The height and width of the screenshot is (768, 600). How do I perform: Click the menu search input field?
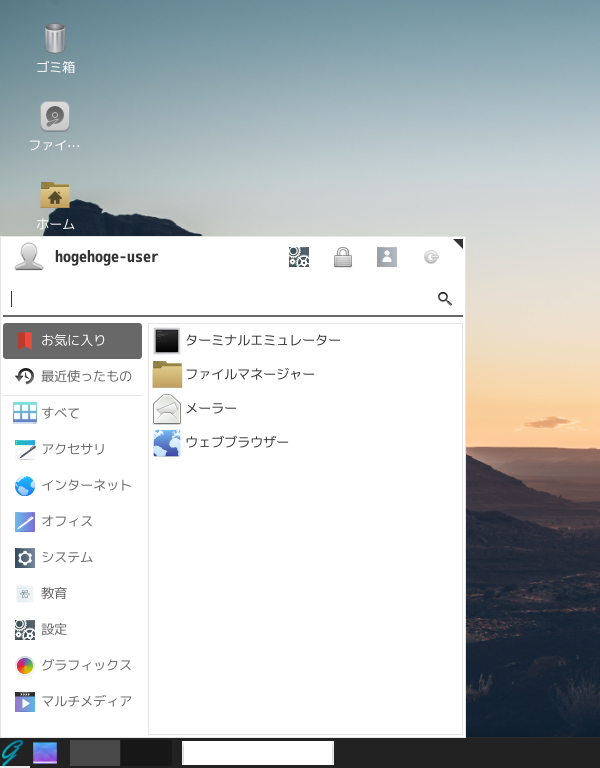tap(221, 298)
